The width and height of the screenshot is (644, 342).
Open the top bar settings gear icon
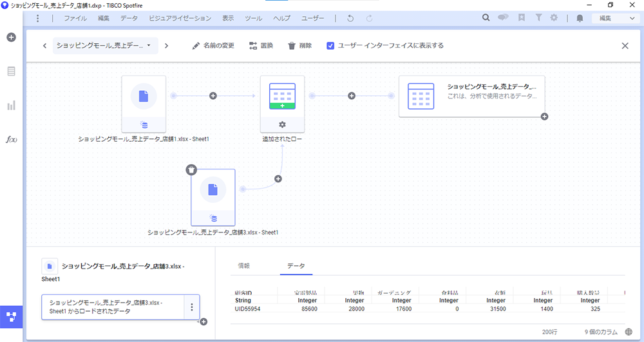click(554, 17)
